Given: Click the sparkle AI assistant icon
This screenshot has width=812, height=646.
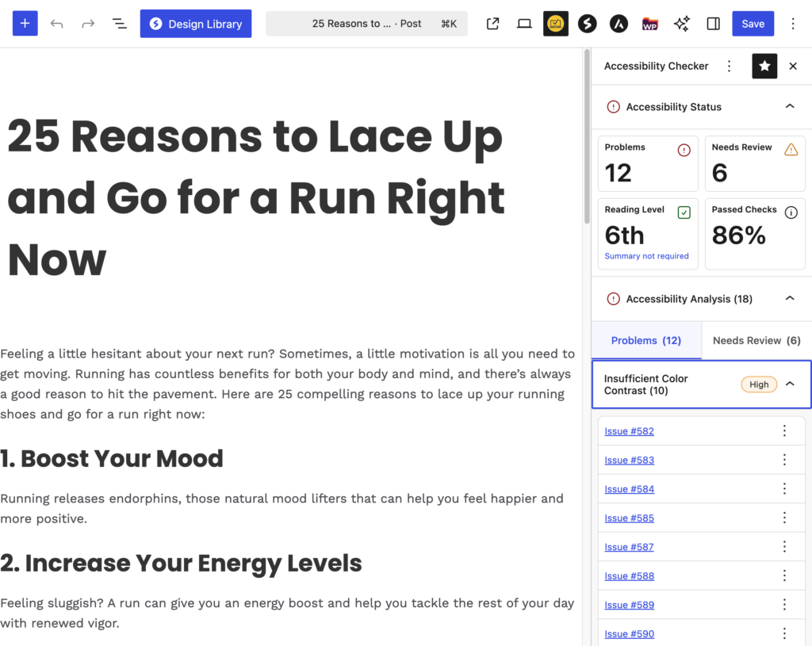Looking at the screenshot, I should pyautogui.click(x=681, y=24).
